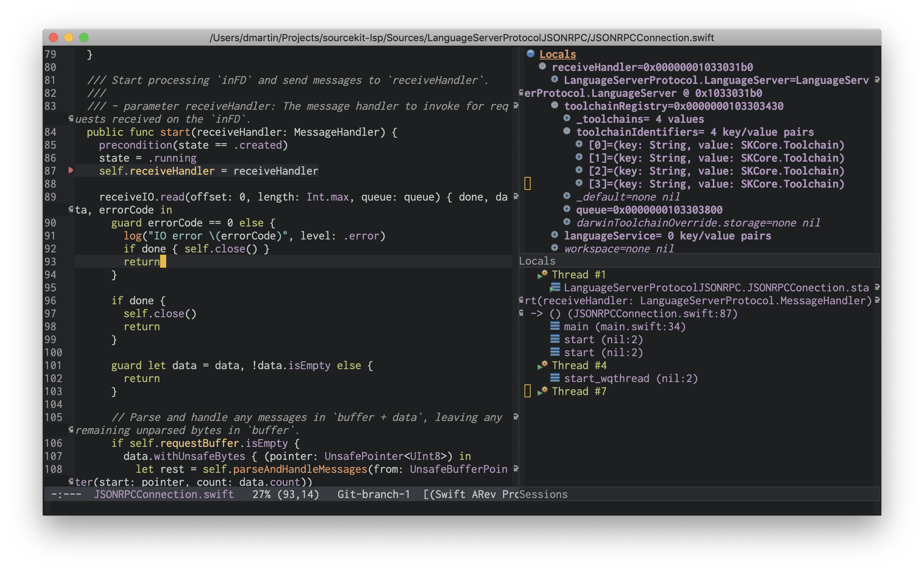Click the breakpoint arrow on line 87

pos(71,170)
